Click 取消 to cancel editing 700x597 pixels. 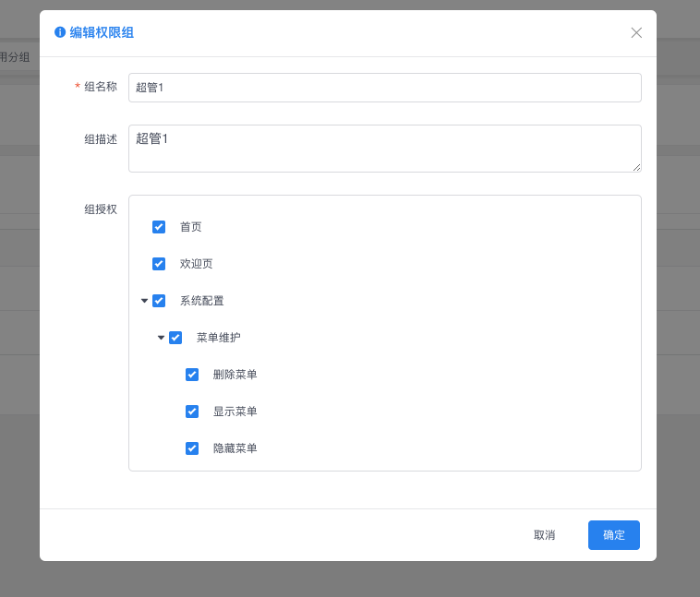(x=544, y=535)
